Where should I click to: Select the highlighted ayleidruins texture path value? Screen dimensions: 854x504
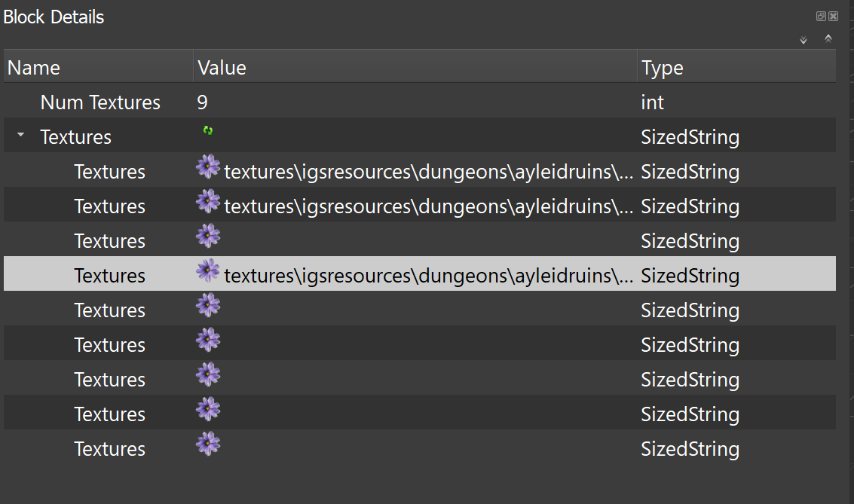click(x=428, y=276)
